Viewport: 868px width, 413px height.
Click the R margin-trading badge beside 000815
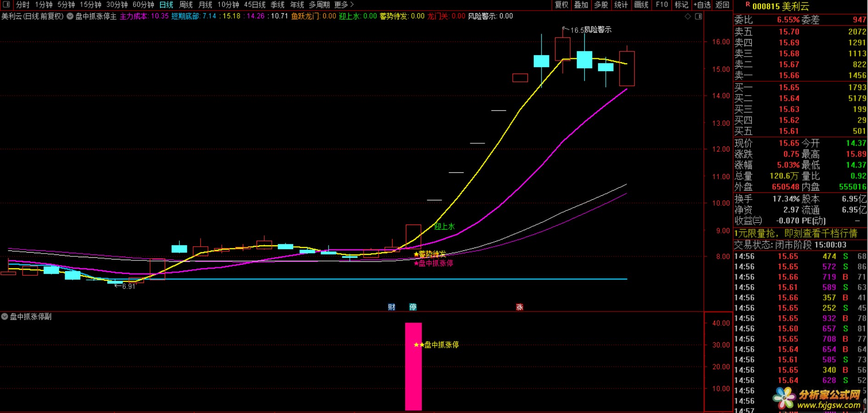pos(748,5)
